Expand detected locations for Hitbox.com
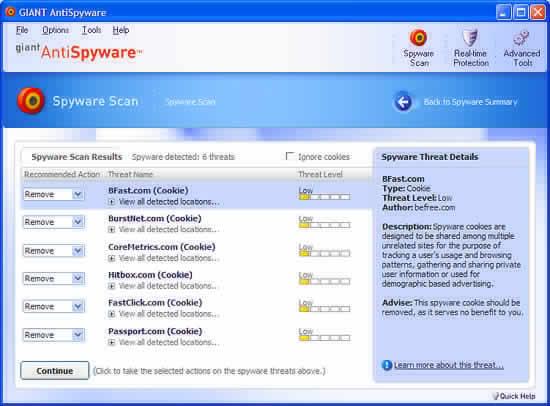Viewport: 550px width, 406px height. [x=112, y=286]
